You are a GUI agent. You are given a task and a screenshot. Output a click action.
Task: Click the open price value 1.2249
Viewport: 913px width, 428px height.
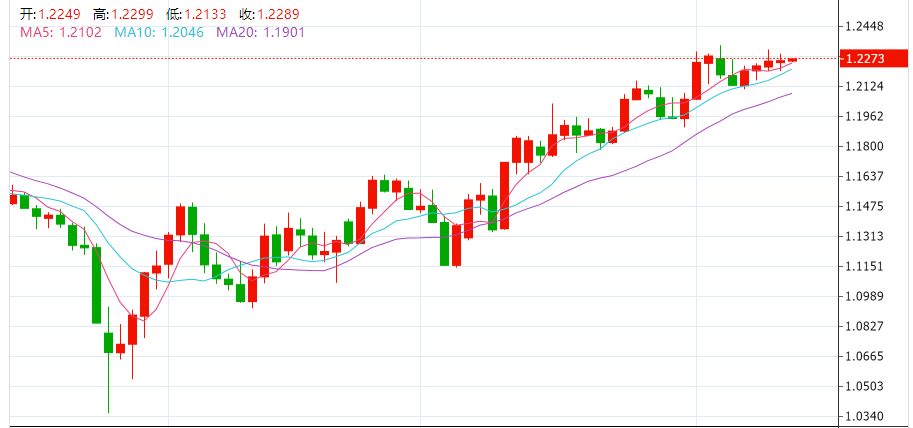coord(59,14)
